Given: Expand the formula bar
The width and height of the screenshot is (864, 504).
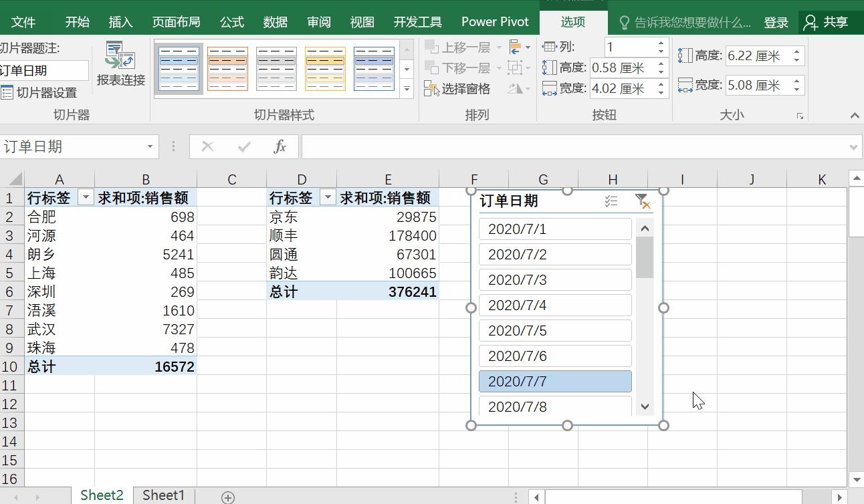Looking at the screenshot, I should point(853,147).
